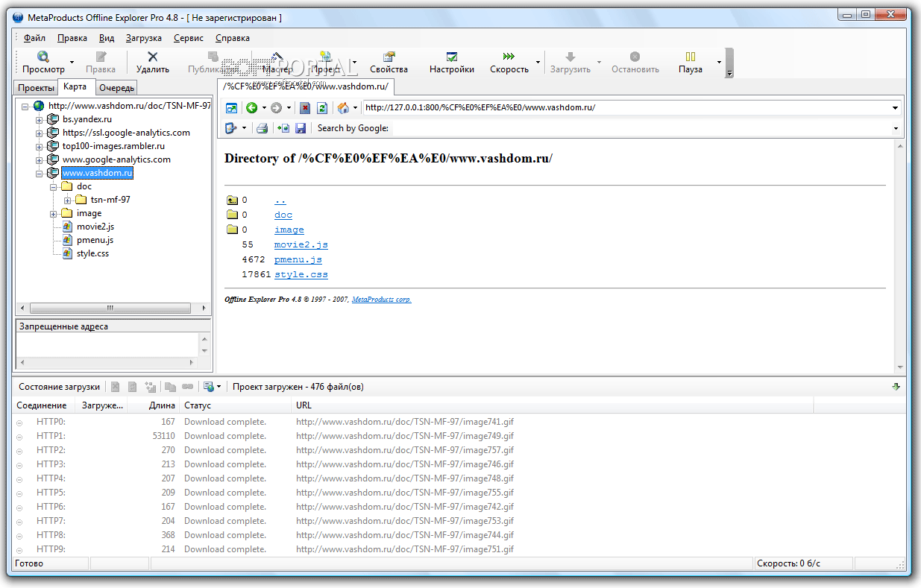Viewport: 921px width, 588px height.
Task: Switch to the Проекты tab
Action: click(x=37, y=88)
